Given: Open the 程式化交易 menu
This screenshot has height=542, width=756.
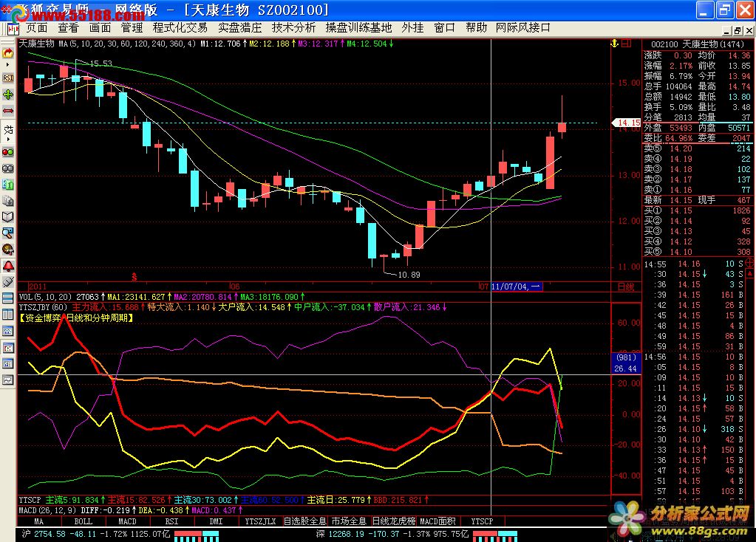Looking at the screenshot, I should [180, 28].
